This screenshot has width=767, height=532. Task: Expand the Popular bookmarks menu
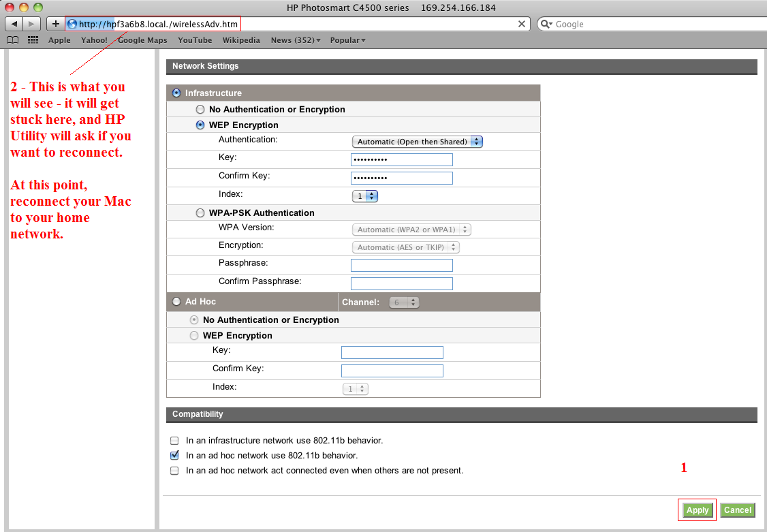point(347,40)
